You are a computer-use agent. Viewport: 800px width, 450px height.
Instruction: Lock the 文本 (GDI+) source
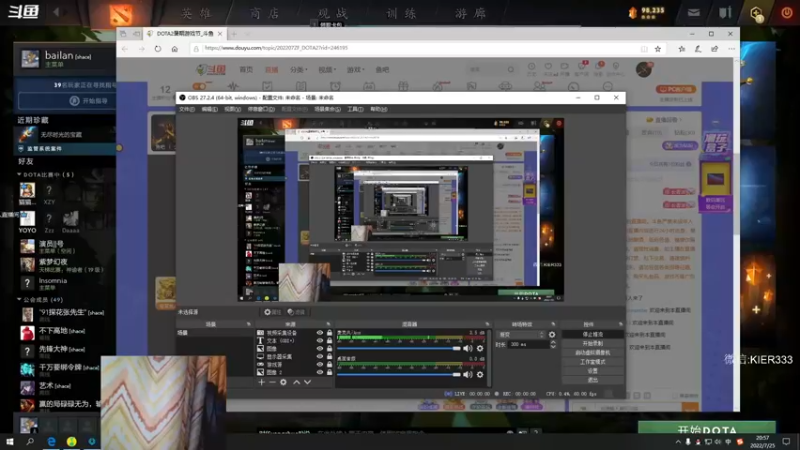[329, 340]
